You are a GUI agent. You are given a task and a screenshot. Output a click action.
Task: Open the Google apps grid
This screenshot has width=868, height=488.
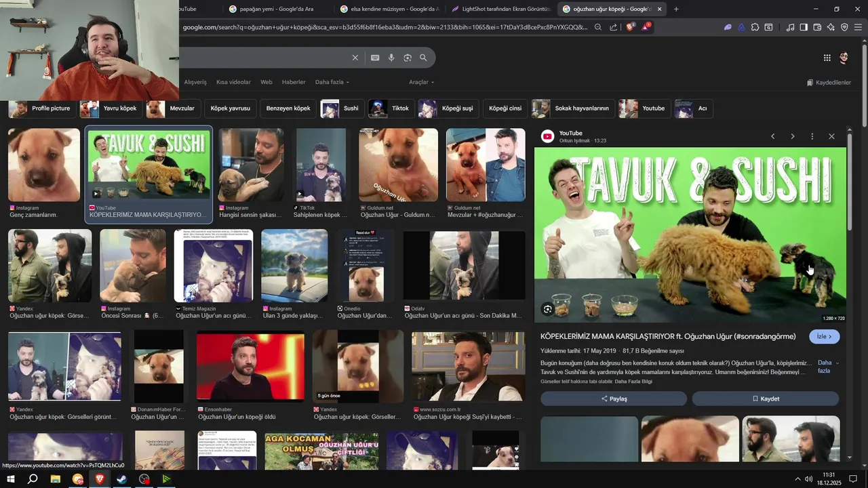click(827, 58)
